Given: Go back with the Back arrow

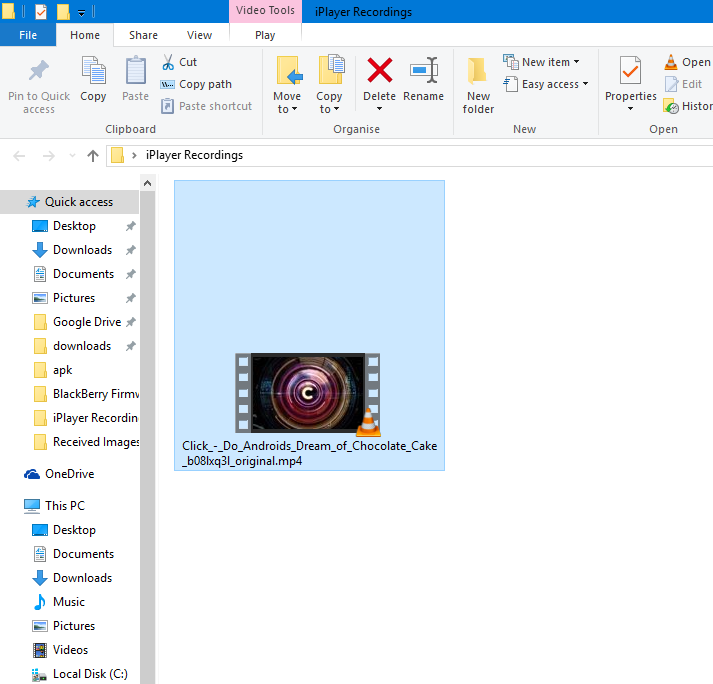Looking at the screenshot, I should coord(19,156).
